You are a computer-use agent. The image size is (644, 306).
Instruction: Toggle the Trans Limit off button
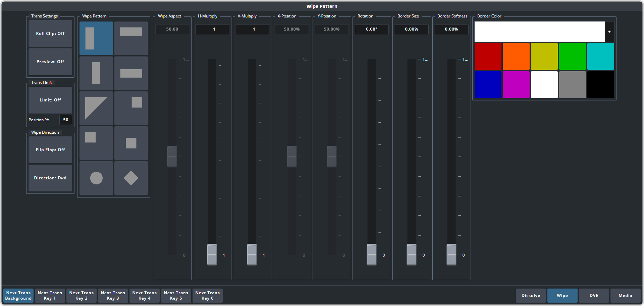pos(50,100)
